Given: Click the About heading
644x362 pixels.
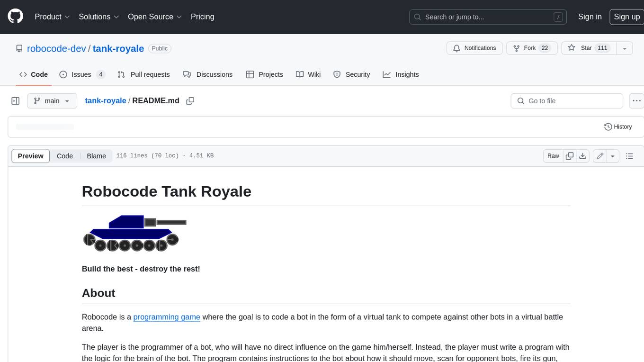Looking at the screenshot, I should pos(98,293).
